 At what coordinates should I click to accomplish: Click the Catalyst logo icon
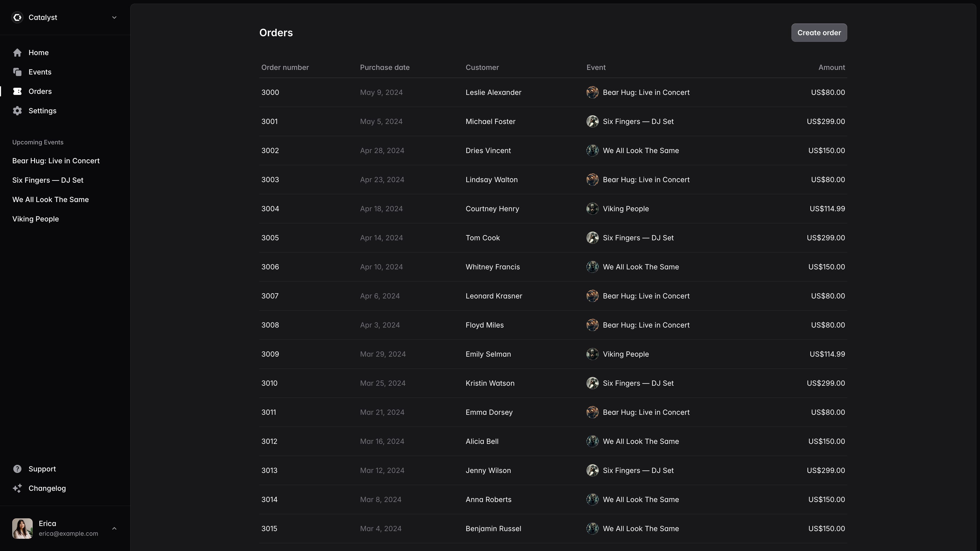pos(18,18)
